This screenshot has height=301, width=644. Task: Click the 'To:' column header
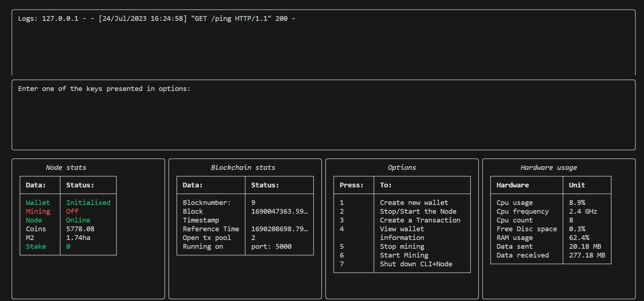[386, 185]
